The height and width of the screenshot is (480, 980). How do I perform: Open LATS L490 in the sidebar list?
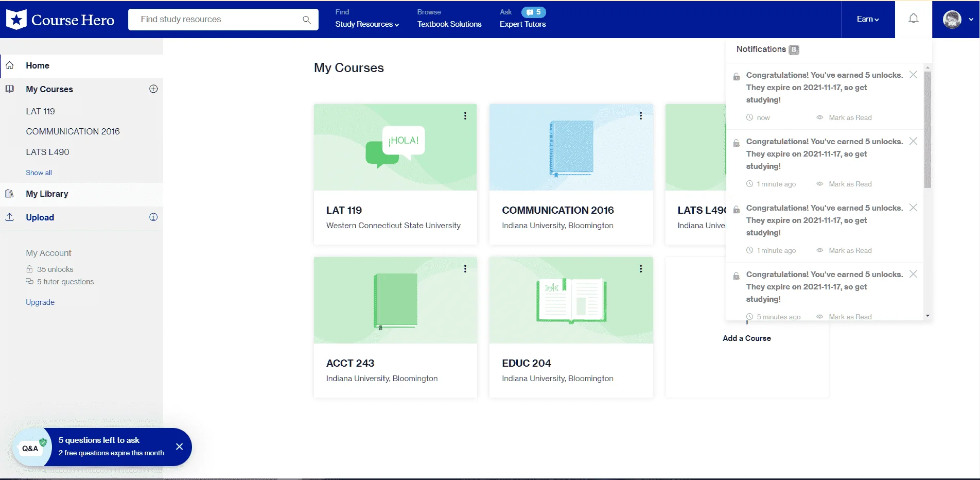[47, 152]
